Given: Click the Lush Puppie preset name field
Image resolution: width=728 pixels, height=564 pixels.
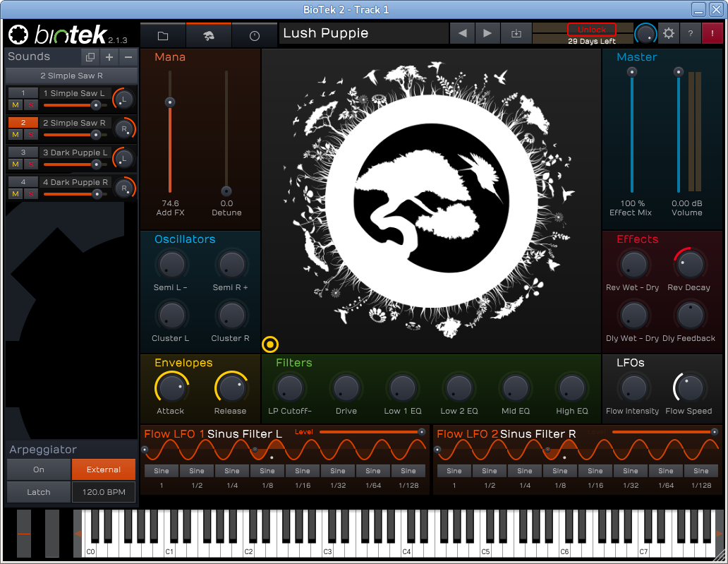Looking at the screenshot, I should 364,33.
